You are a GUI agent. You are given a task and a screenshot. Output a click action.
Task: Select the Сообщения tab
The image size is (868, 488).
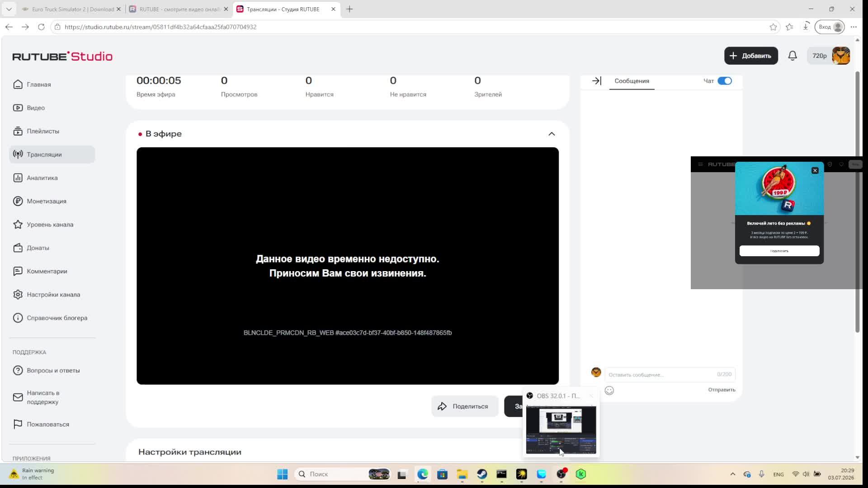(x=632, y=81)
